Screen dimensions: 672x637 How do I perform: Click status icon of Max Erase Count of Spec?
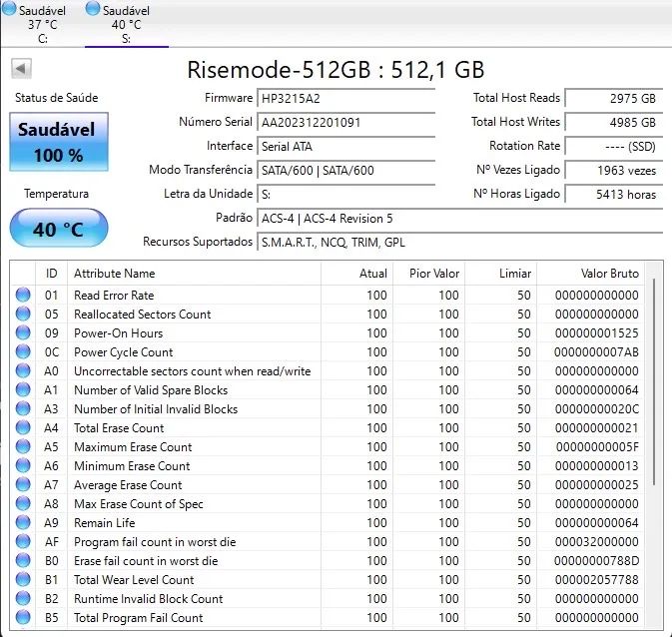click(23, 503)
